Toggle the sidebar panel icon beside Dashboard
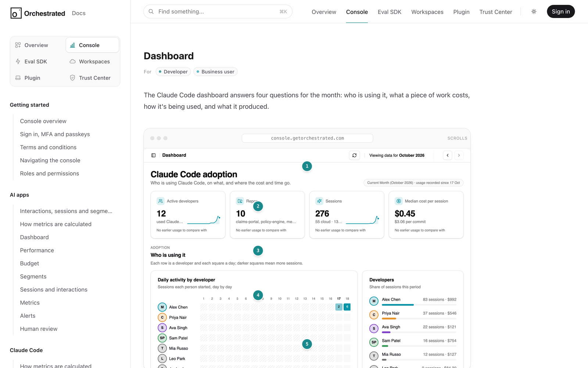Viewport: 588px width, 368px height. [154, 155]
